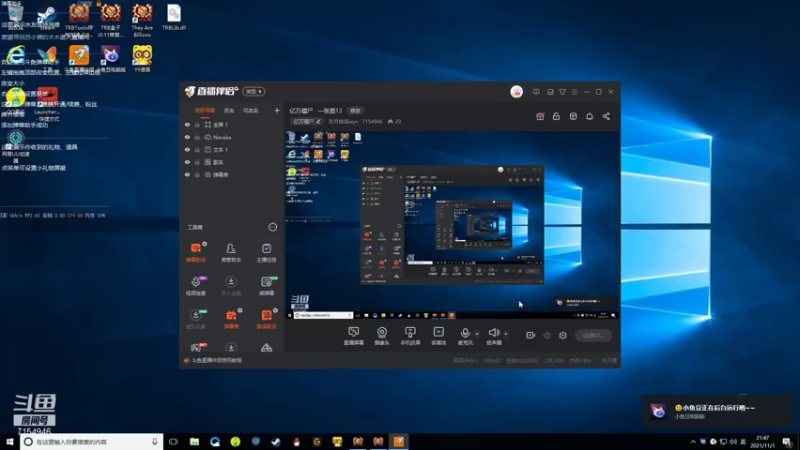Open the They Are Billions desktop shortcut
The image size is (800, 450).
(x=142, y=20)
